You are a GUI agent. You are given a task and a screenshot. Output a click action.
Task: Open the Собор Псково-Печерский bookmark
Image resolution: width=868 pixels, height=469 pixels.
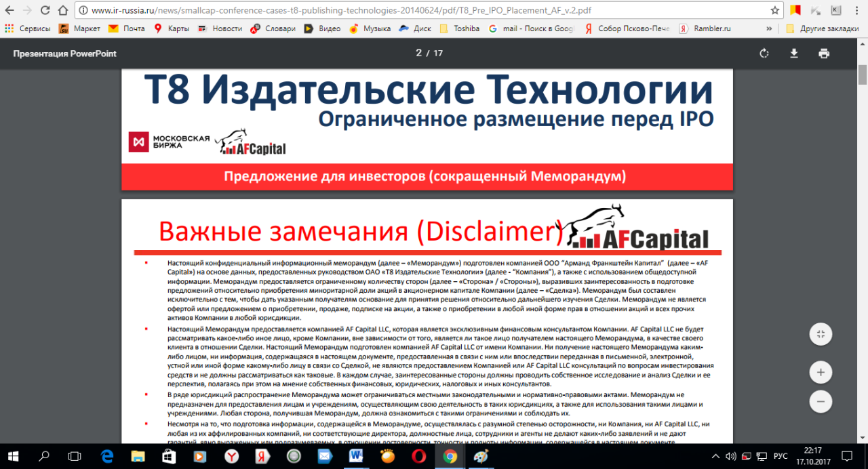point(627,28)
